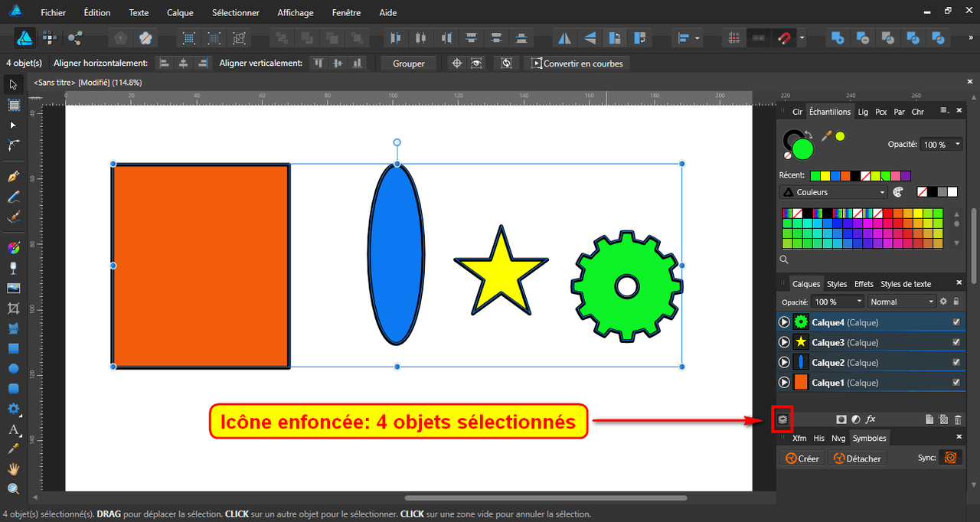Image resolution: width=980 pixels, height=522 pixels.
Task: Toggle the Sync symbols button
Action: (x=950, y=458)
